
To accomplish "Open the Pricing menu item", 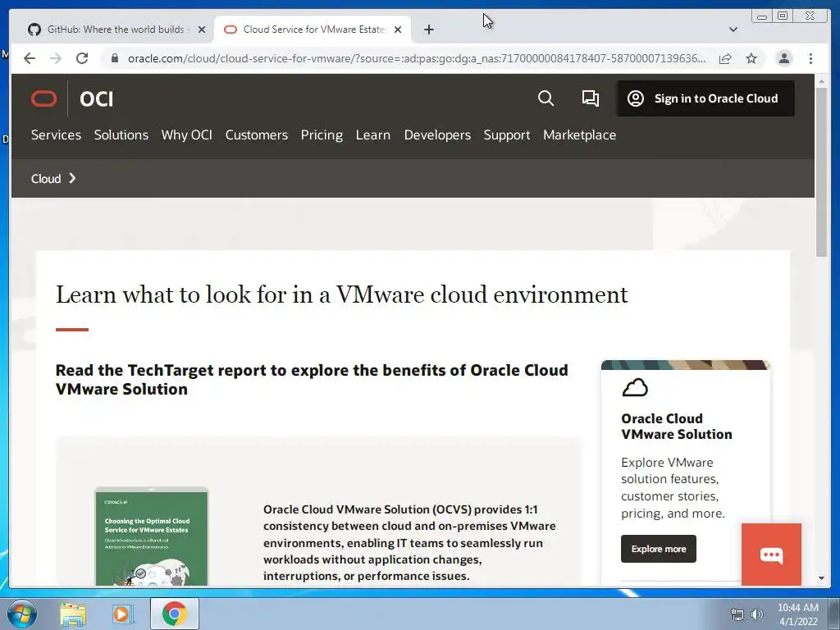I will pos(322,135).
